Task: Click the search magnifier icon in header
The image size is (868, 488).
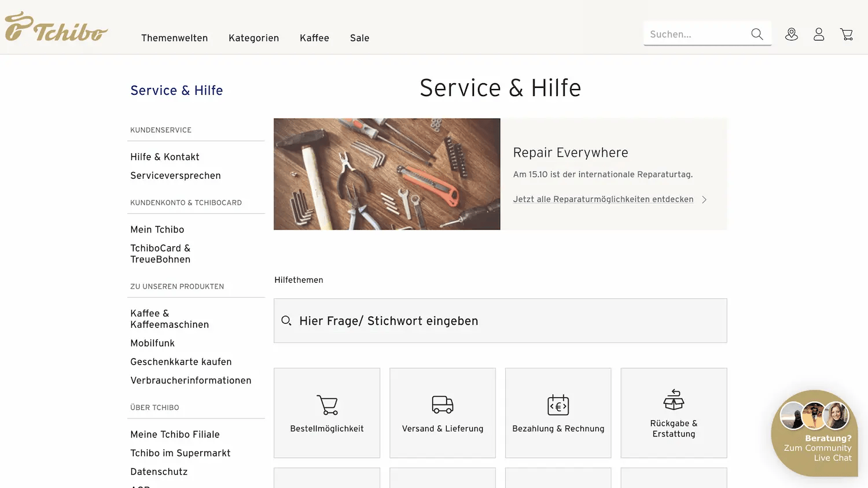Action: click(x=757, y=34)
